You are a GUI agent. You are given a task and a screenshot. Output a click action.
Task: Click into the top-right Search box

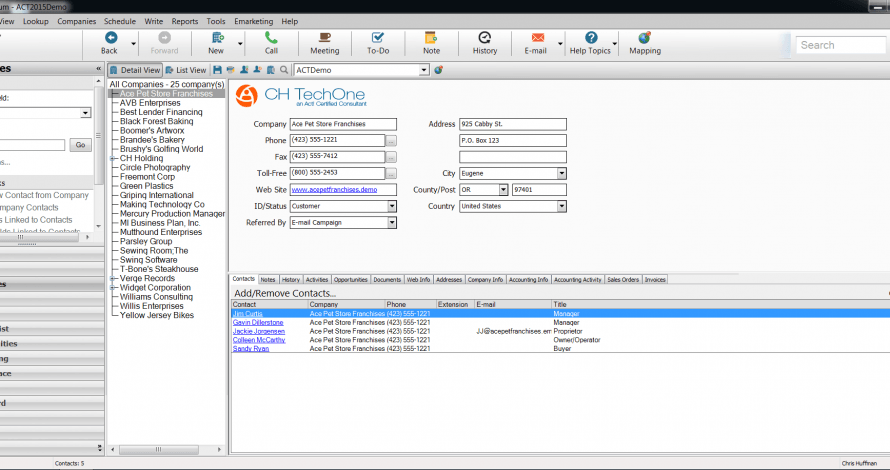(x=841, y=45)
